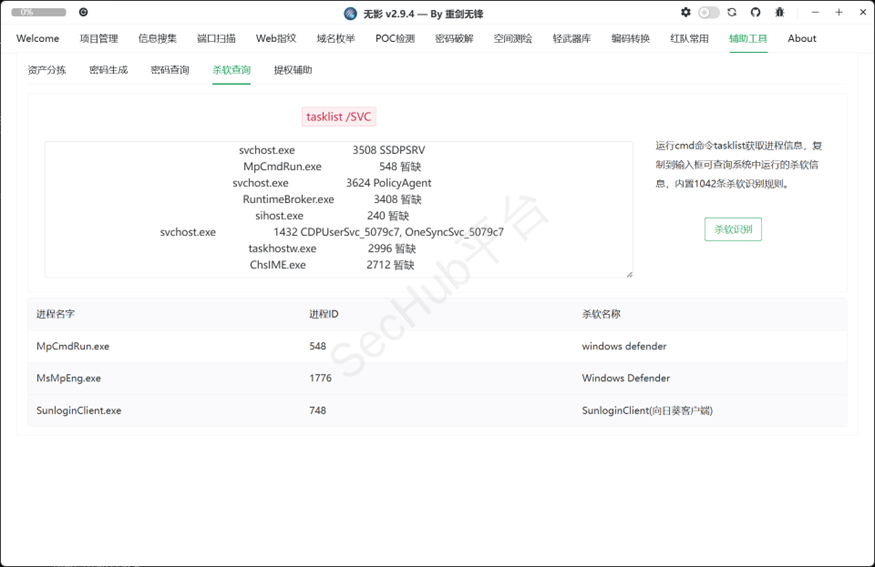This screenshot has height=567, width=875.
Task: Grab the text area resize handle
Action: click(x=629, y=274)
